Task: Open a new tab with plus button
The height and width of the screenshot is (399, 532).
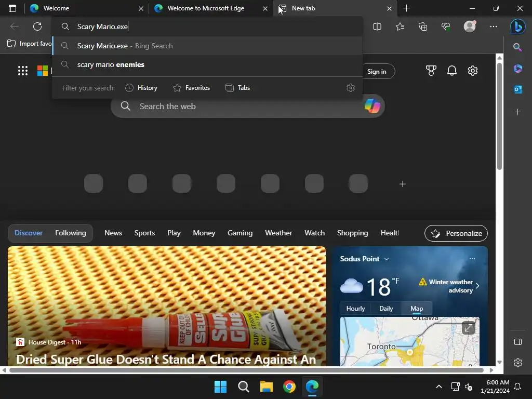Action: coord(406,8)
